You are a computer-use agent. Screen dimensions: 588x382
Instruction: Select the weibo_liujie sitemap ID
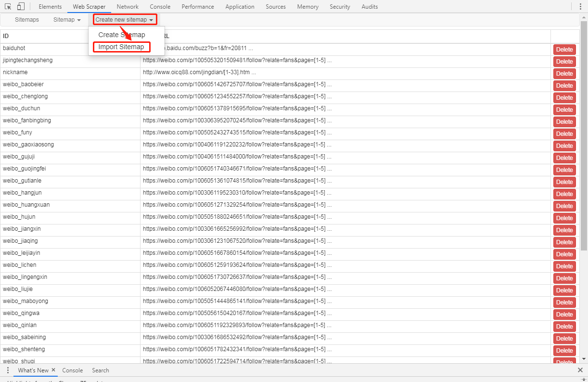18,289
